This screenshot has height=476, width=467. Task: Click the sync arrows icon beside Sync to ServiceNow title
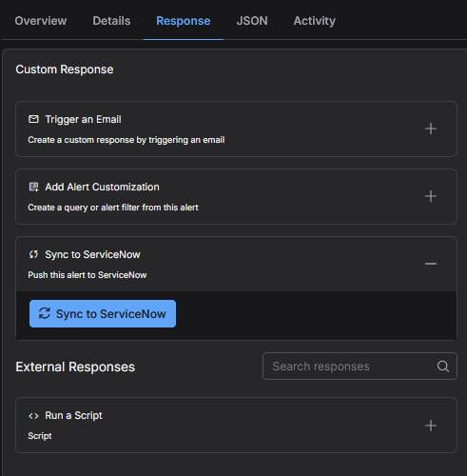[x=33, y=254]
